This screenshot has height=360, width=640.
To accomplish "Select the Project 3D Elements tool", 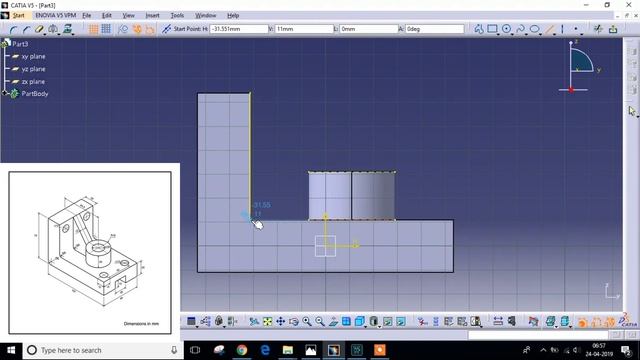I will (x=67, y=29).
